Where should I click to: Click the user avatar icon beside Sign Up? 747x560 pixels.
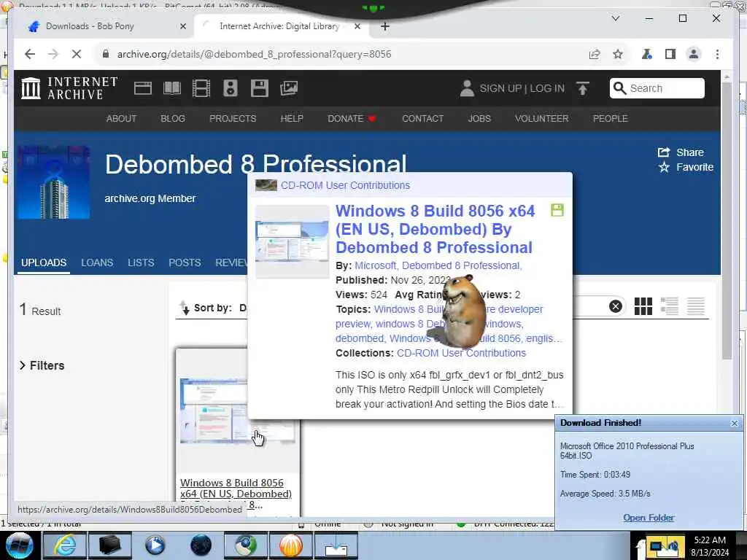coord(467,88)
